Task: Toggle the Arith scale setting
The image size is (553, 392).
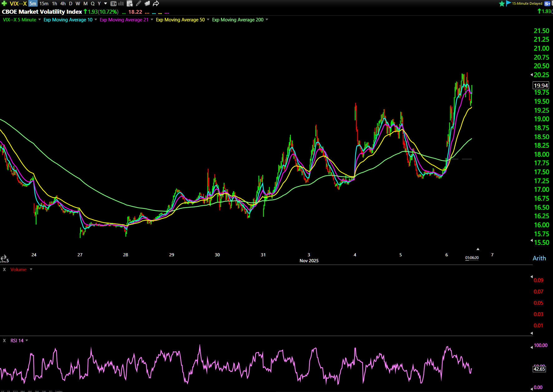Action: [x=539, y=258]
